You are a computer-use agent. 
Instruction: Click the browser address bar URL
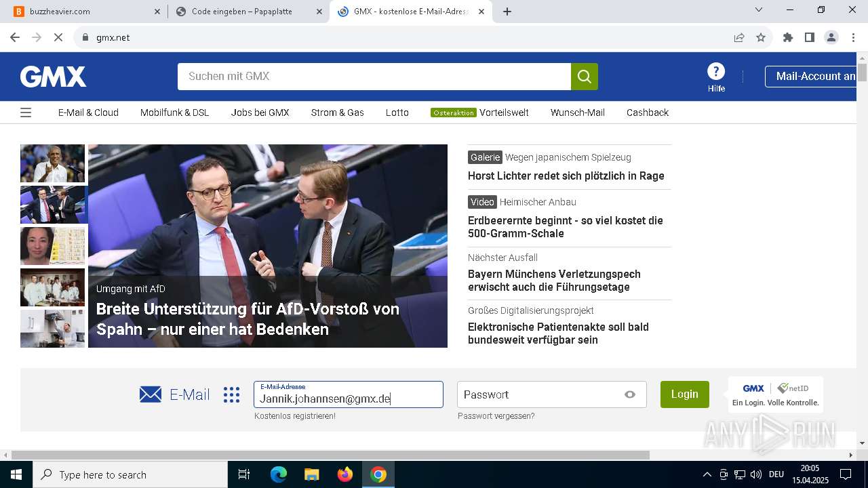(x=113, y=37)
